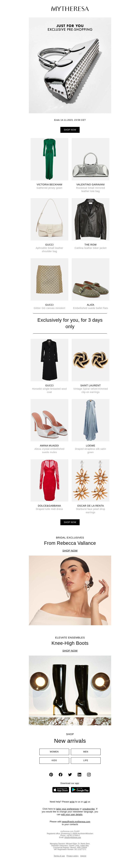View the Gucci Aphrodite shoulder bag image
Viewport: 140px width, 868px height.
coord(49,219)
